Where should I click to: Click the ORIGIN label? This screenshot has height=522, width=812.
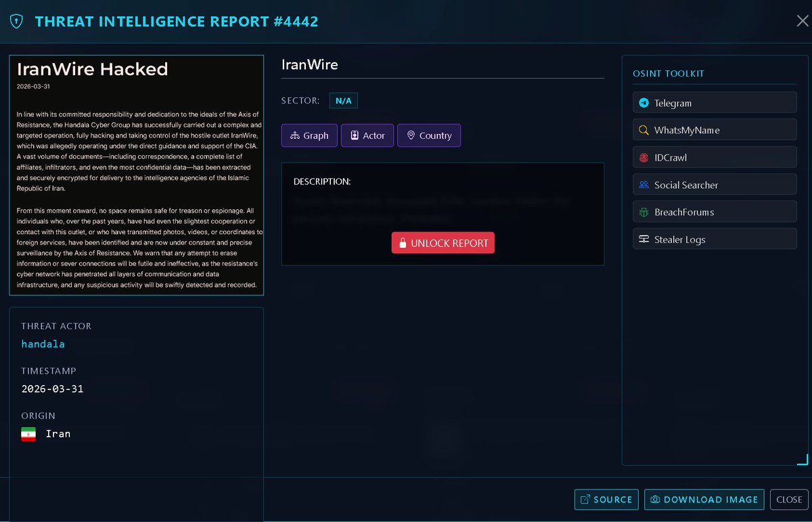tap(38, 416)
